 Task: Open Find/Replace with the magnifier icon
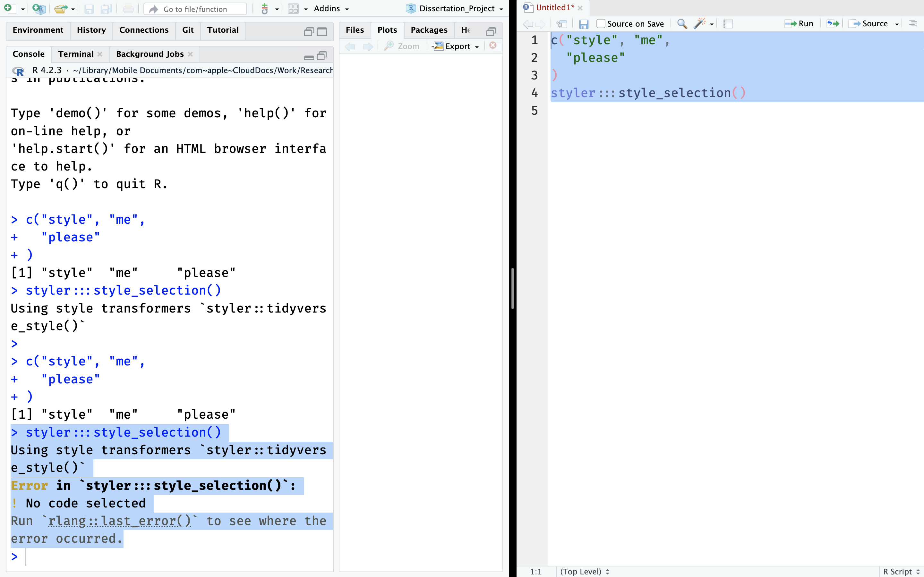point(682,23)
